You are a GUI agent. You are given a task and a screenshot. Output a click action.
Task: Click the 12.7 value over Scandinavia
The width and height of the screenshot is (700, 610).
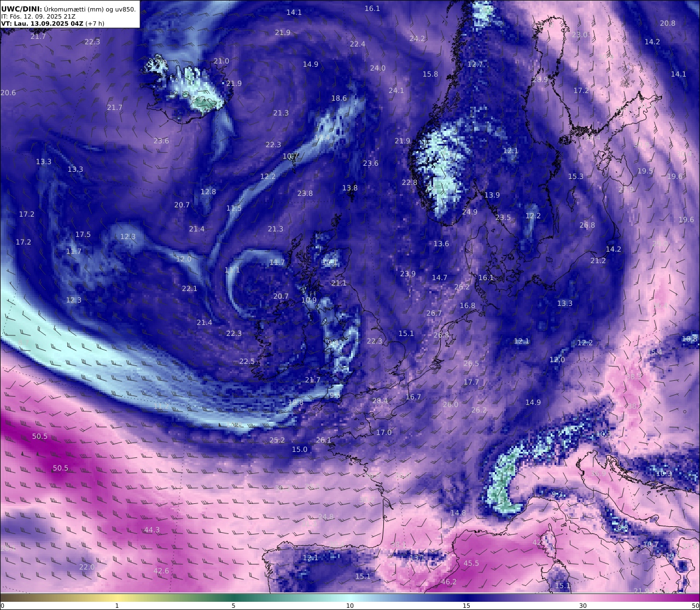(475, 64)
